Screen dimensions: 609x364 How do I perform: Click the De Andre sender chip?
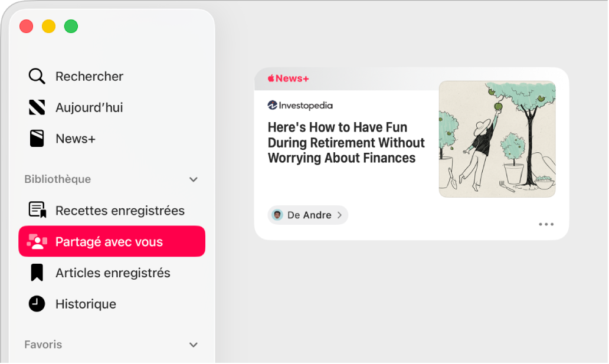click(307, 215)
